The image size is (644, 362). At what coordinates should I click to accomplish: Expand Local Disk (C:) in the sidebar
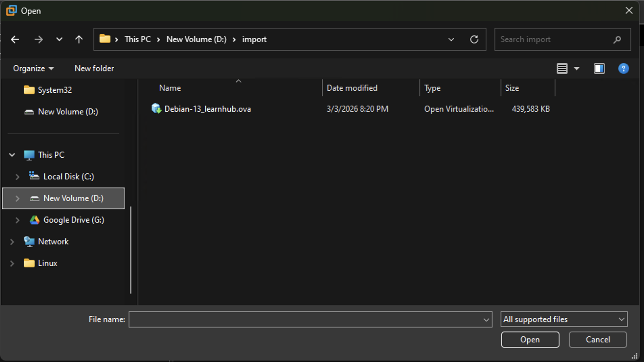[18, 176]
